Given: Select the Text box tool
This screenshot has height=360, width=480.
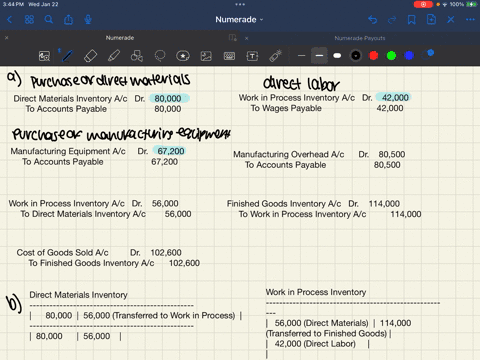Looking at the screenshot, I should [252, 56].
